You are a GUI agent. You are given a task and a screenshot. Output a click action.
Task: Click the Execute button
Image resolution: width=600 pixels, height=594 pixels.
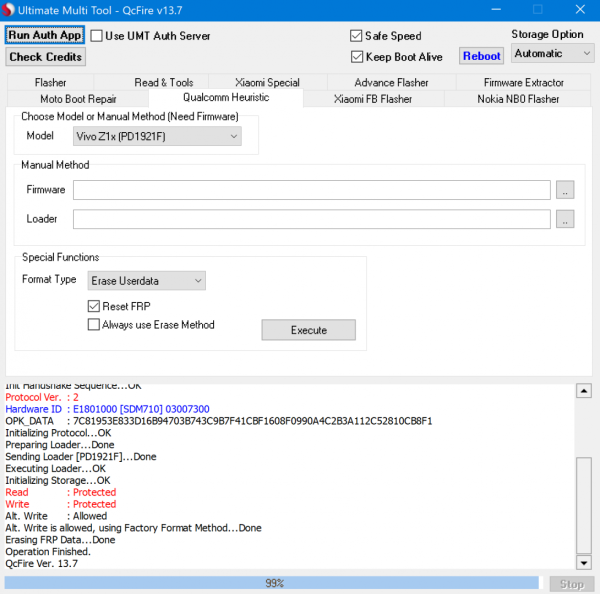[308, 330]
